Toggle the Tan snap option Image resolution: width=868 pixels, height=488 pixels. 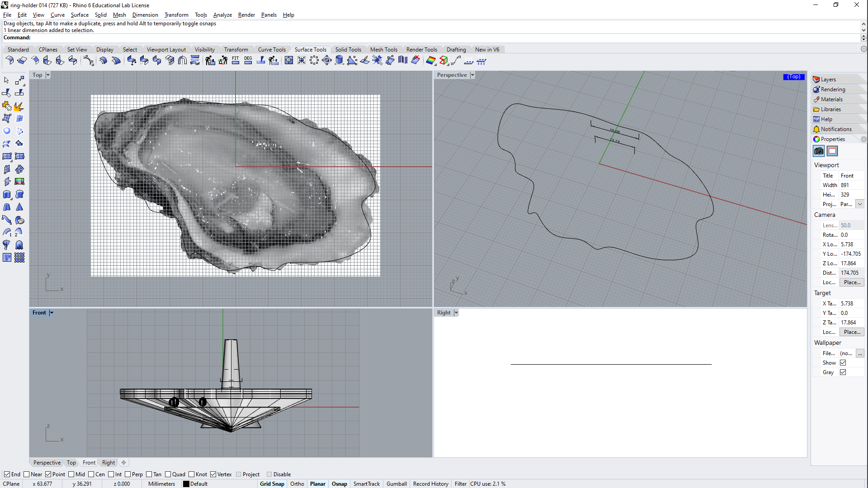point(151,474)
